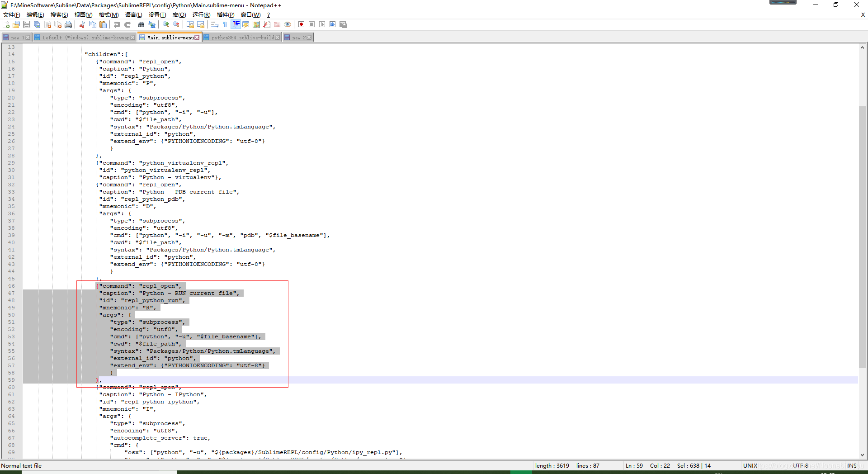Toggle indent guide toolbar button
The image size is (868, 474).
coord(236,24)
